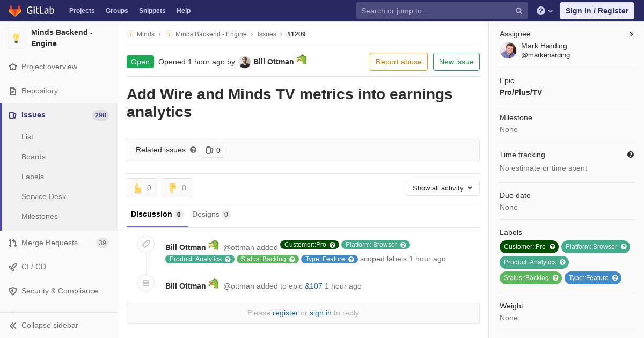Screen dimensions: 644x338
Task: Click the Report abuse button
Action: pyautogui.click(x=399, y=62)
